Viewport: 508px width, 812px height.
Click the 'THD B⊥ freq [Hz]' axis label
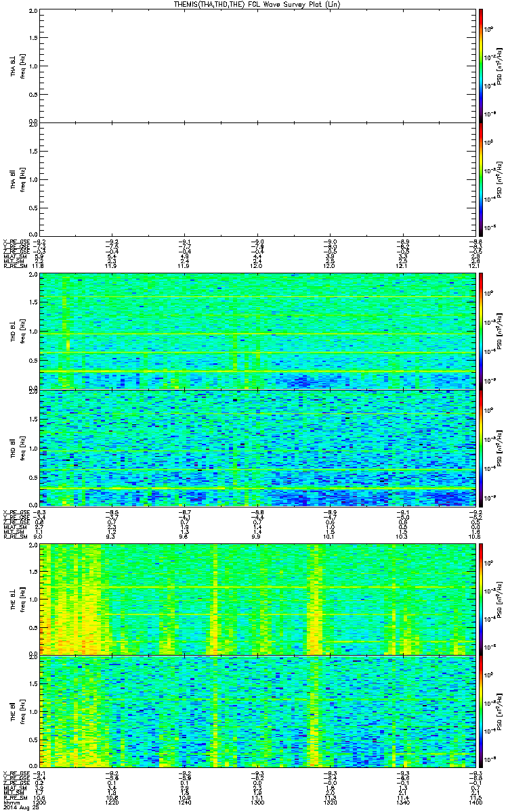(x=17, y=331)
